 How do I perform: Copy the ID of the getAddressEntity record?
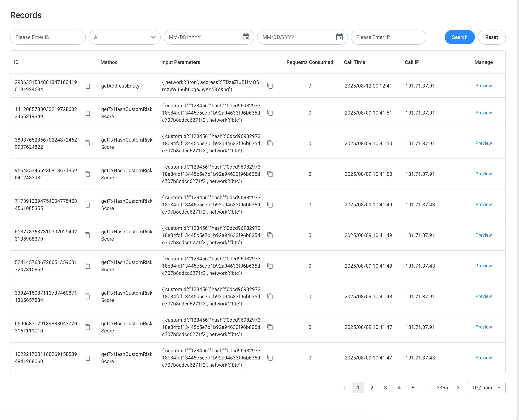point(88,86)
